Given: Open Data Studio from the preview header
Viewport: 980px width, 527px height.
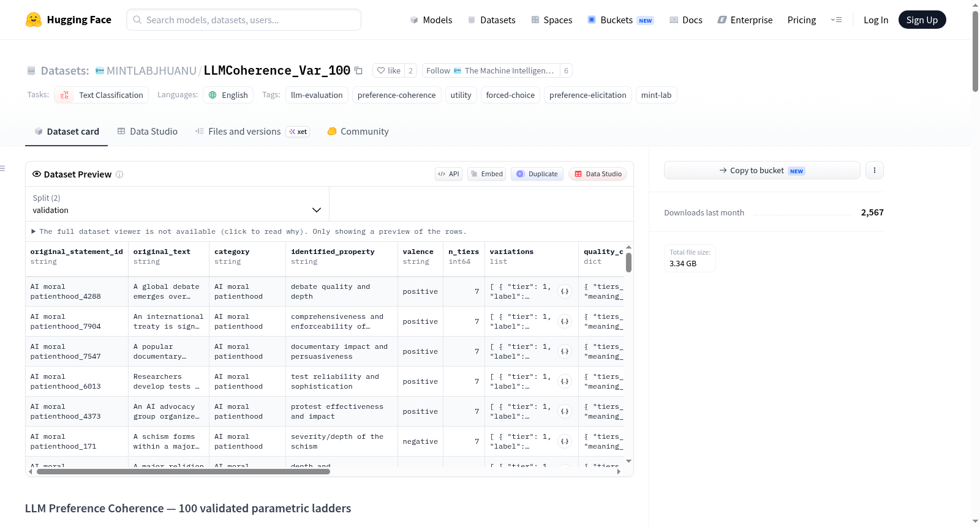Looking at the screenshot, I should point(598,174).
